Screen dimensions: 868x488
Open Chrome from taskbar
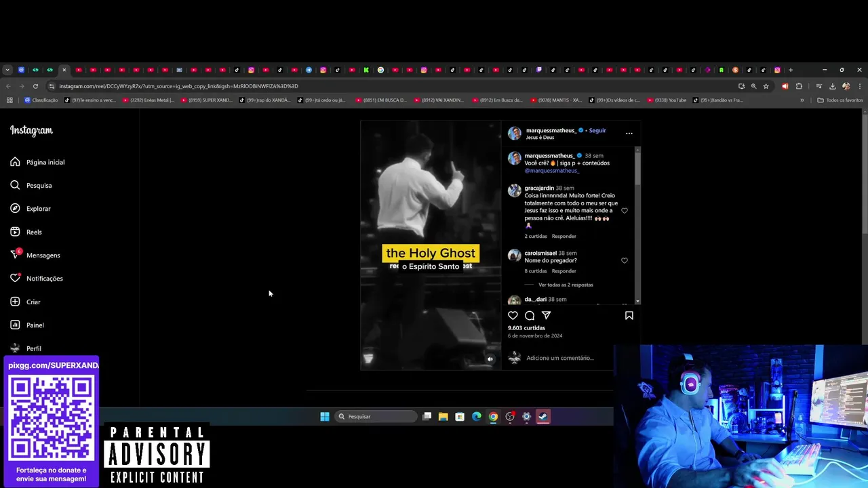point(493,416)
